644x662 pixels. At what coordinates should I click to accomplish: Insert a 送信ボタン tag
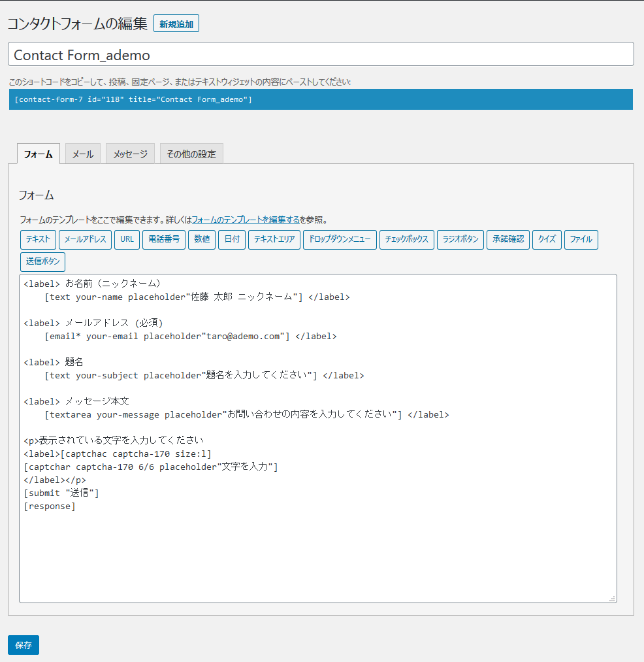(42, 262)
